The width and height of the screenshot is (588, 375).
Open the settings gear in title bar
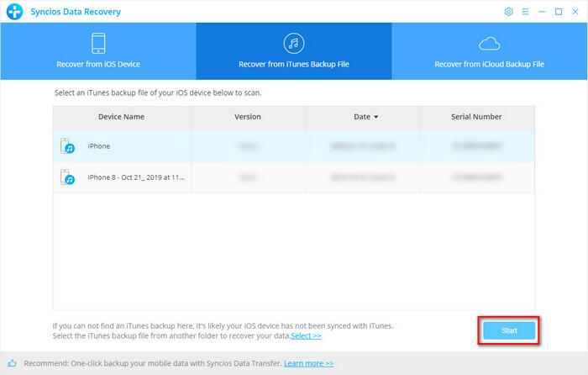(x=508, y=12)
